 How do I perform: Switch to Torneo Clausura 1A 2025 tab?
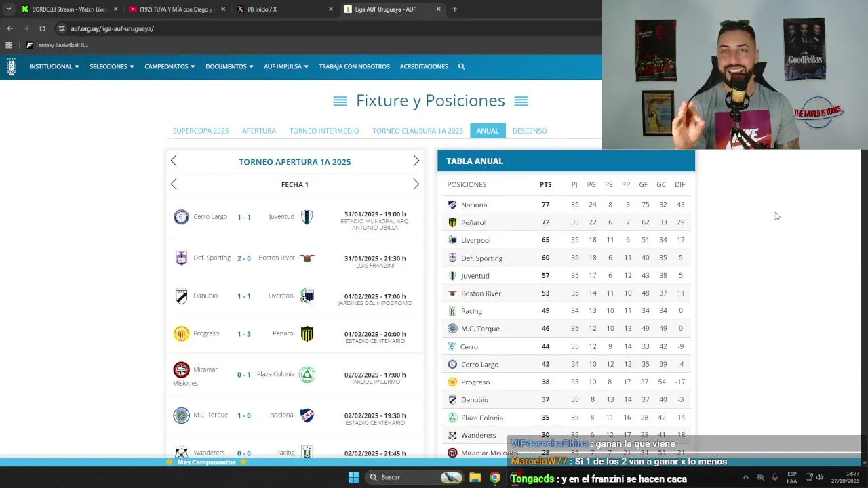pyautogui.click(x=418, y=131)
